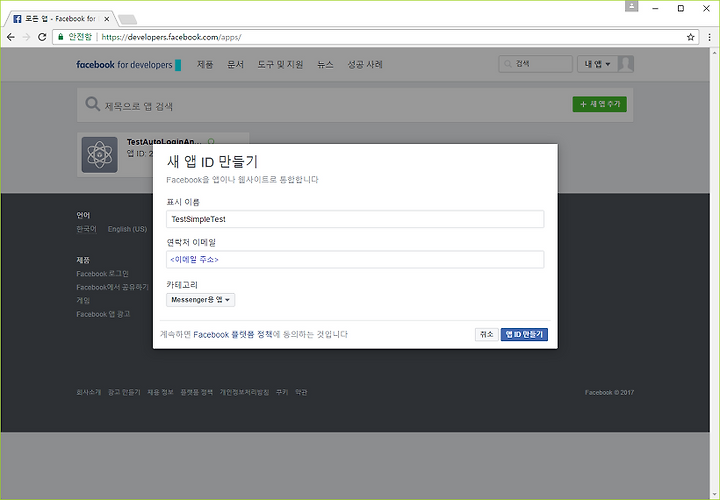The image size is (720, 500).
Task: Expand the 내 앱 dropdown
Action: 597,64
